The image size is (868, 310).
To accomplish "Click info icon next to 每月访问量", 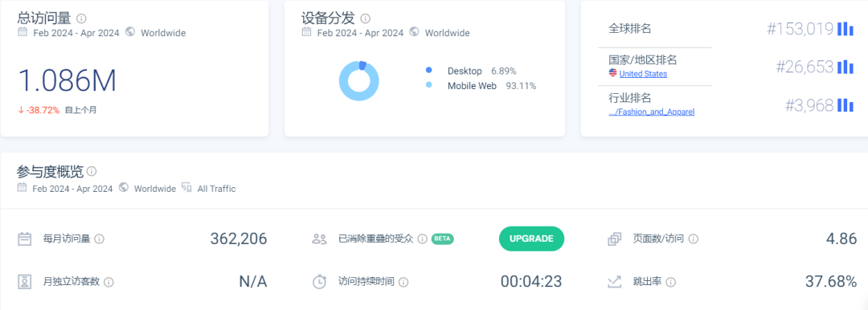I will tap(99, 239).
